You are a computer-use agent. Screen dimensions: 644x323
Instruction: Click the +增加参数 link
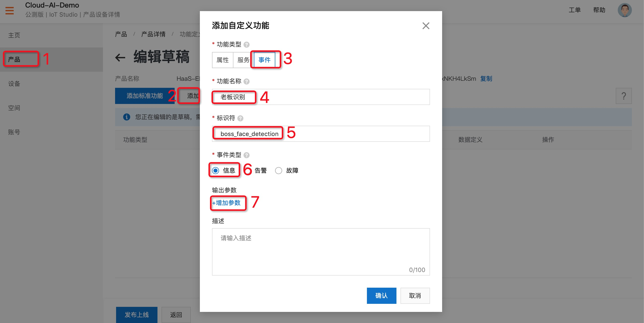[x=226, y=203]
